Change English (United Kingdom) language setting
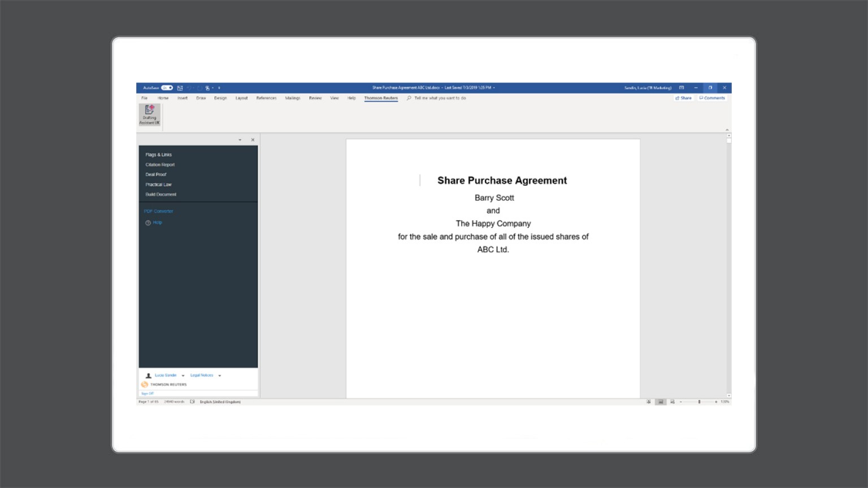Screen dimensions: 868x488 (x=220, y=401)
